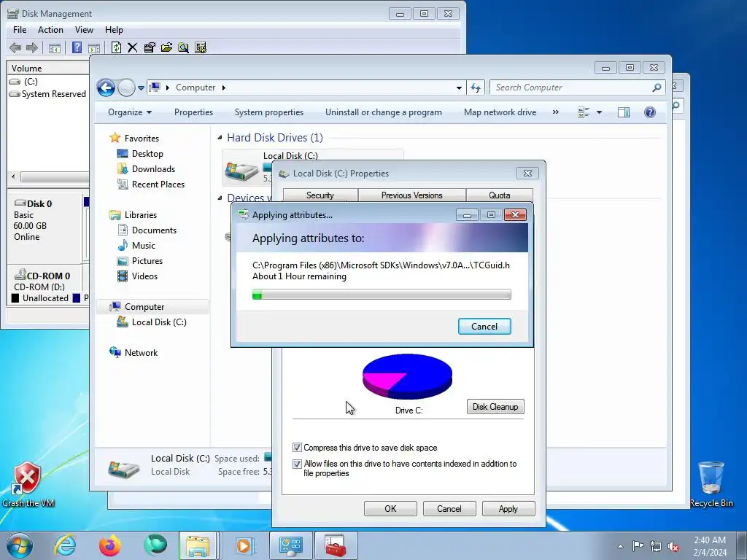This screenshot has height=560, width=747.
Task: Select System Reserved volume in Disk Management
Action: 53,94
